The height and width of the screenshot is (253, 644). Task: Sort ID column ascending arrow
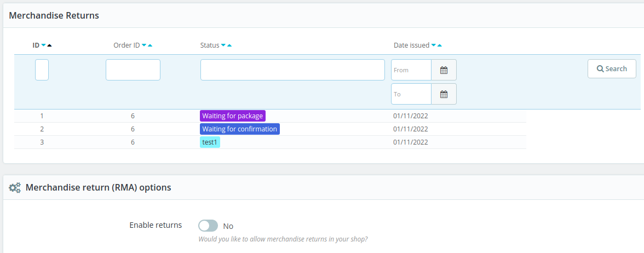(x=49, y=45)
